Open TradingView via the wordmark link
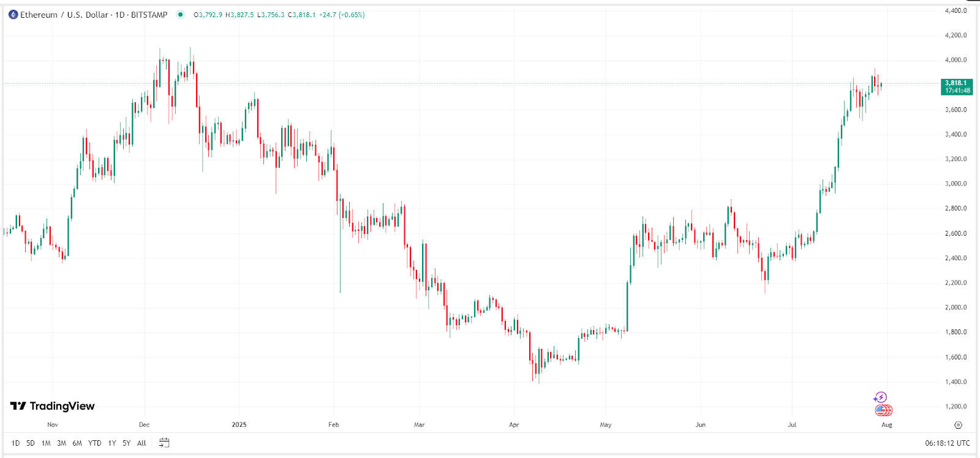This screenshot has width=980, height=458. [x=64, y=406]
